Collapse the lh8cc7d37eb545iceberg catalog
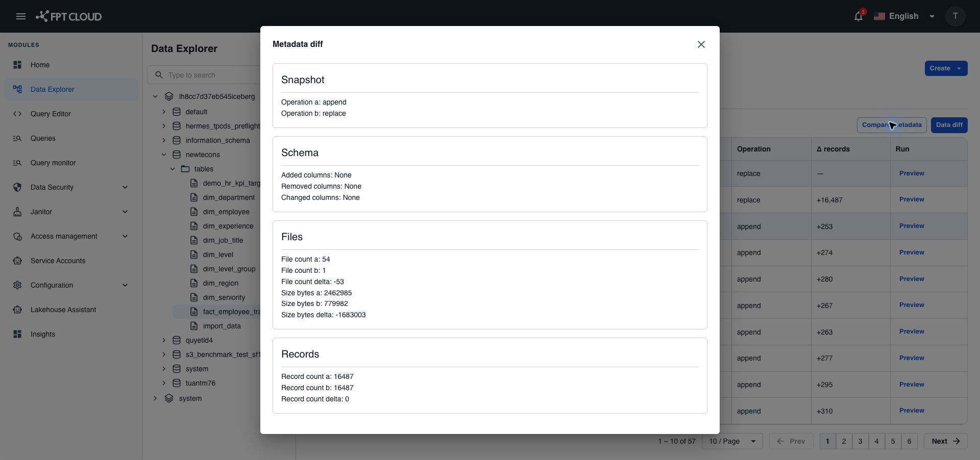 point(155,96)
